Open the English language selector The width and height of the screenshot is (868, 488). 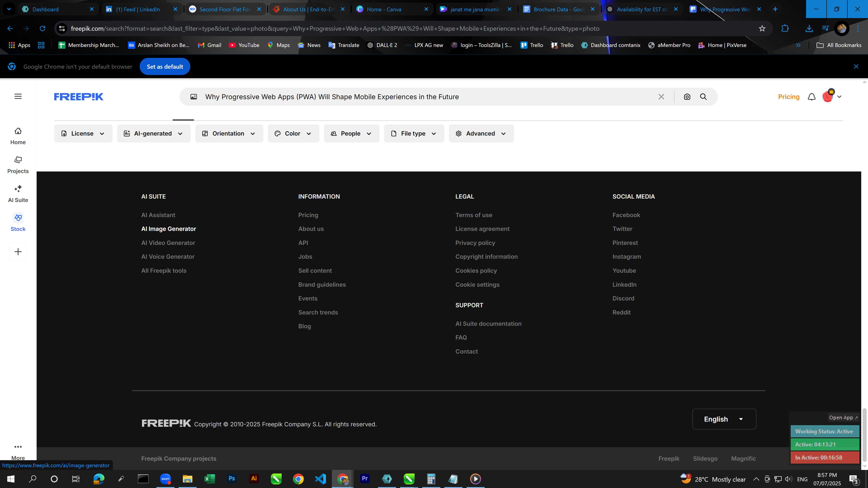pos(724,419)
